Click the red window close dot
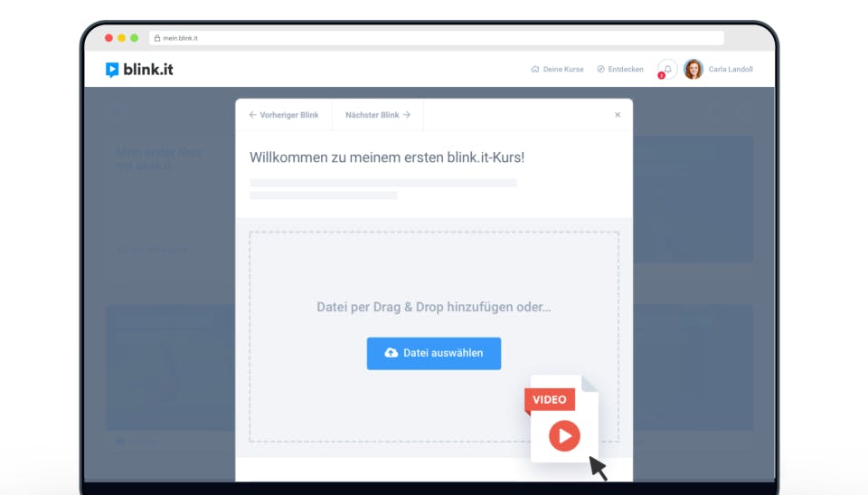Viewport: 868px width, 495px height. point(108,38)
